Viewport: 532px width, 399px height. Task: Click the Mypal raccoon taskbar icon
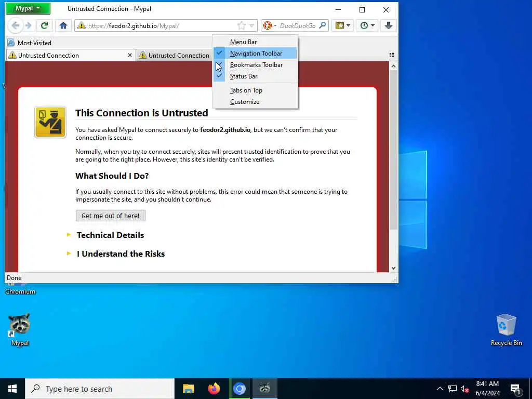click(x=264, y=389)
